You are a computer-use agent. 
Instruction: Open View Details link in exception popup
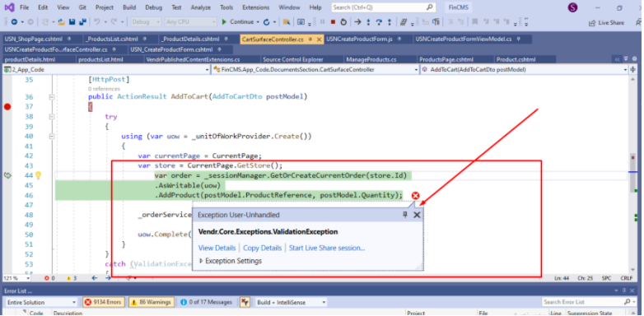click(217, 248)
